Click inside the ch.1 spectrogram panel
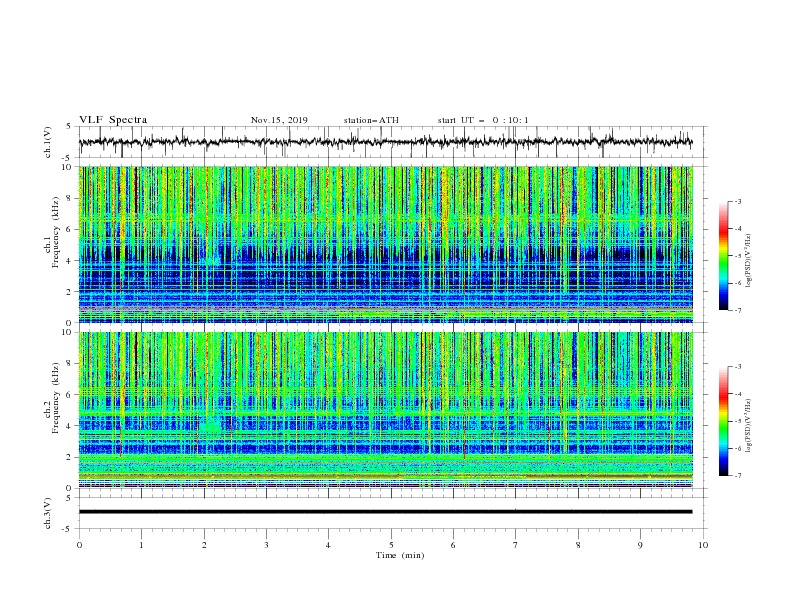The image size is (792, 612). pyautogui.click(x=385, y=244)
